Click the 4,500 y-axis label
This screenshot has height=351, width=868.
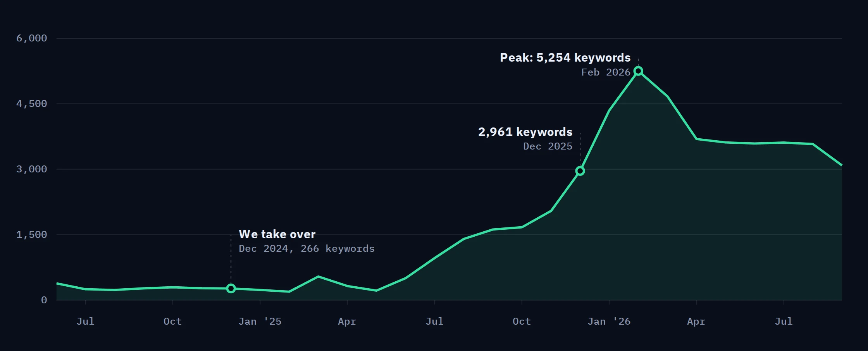32,104
